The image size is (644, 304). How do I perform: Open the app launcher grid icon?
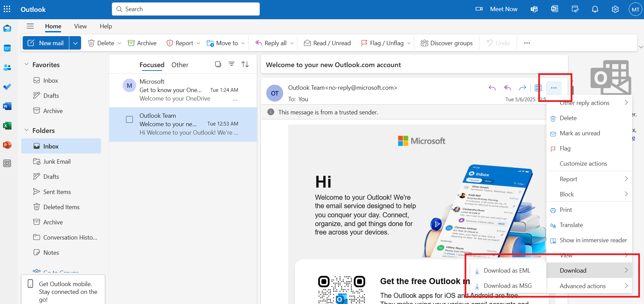(x=7, y=9)
